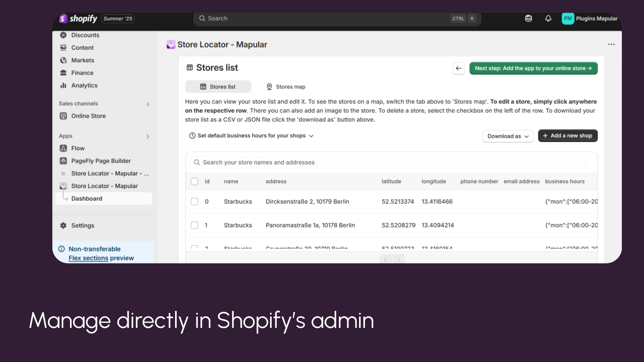Click the back arrow button
The height and width of the screenshot is (362, 644).
(459, 68)
